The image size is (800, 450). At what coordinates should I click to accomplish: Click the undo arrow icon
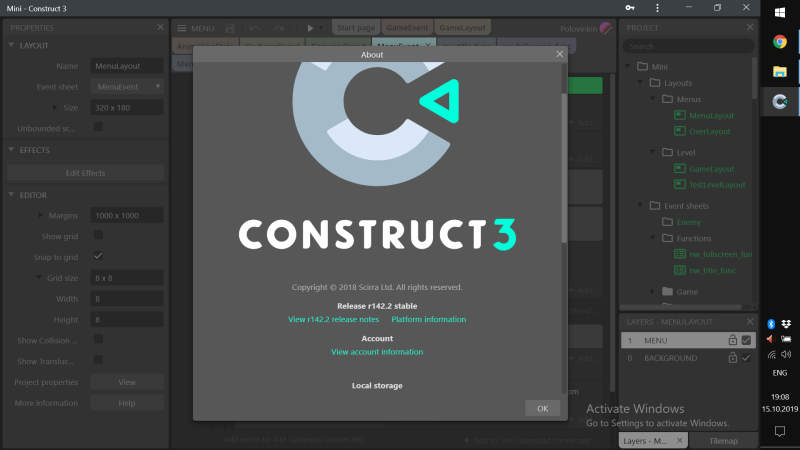coord(255,28)
